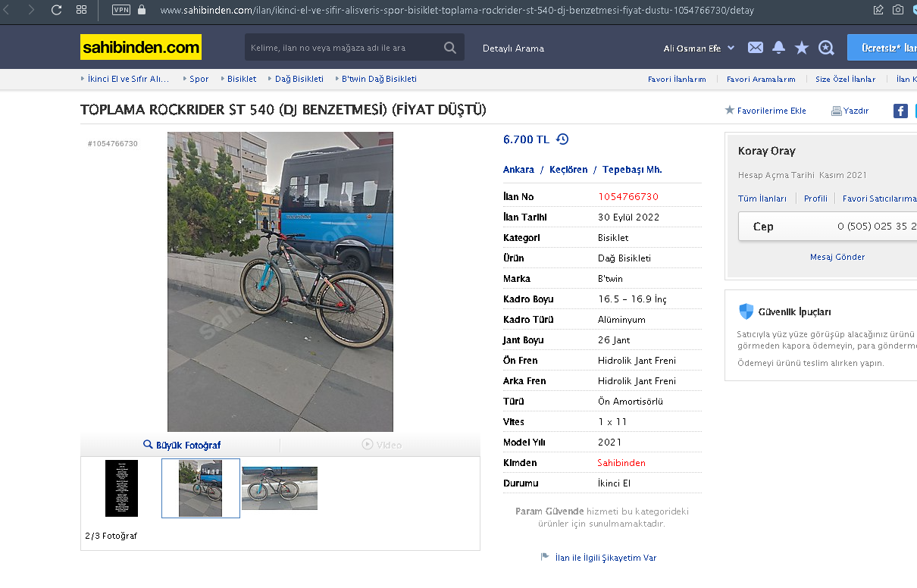Open messages via the envelope icon
The image size is (917, 588).
[x=756, y=48]
